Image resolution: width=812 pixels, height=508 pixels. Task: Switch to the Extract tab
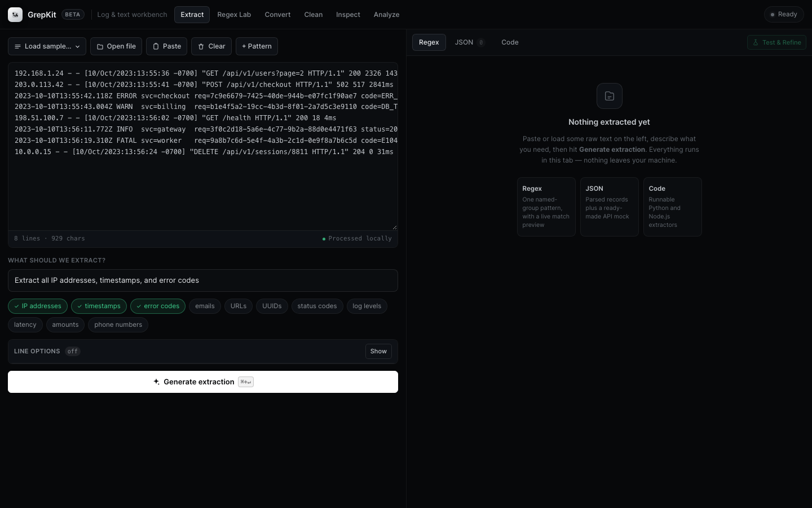(x=192, y=15)
